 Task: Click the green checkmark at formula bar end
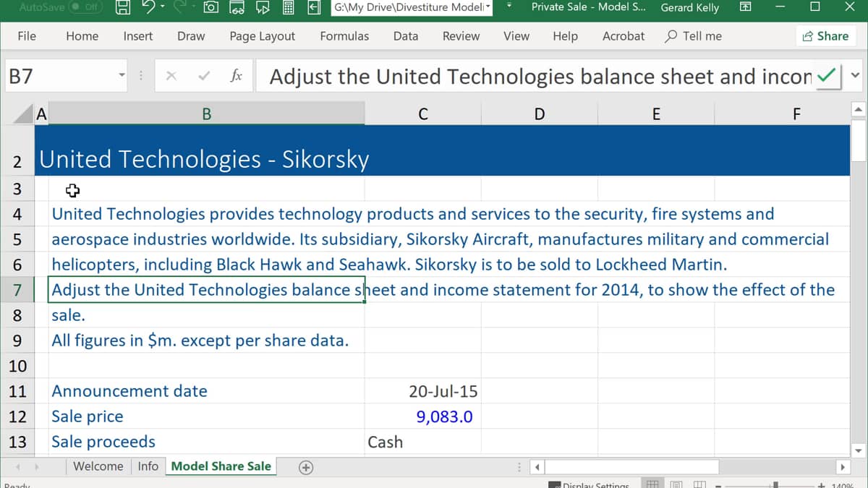coord(827,75)
